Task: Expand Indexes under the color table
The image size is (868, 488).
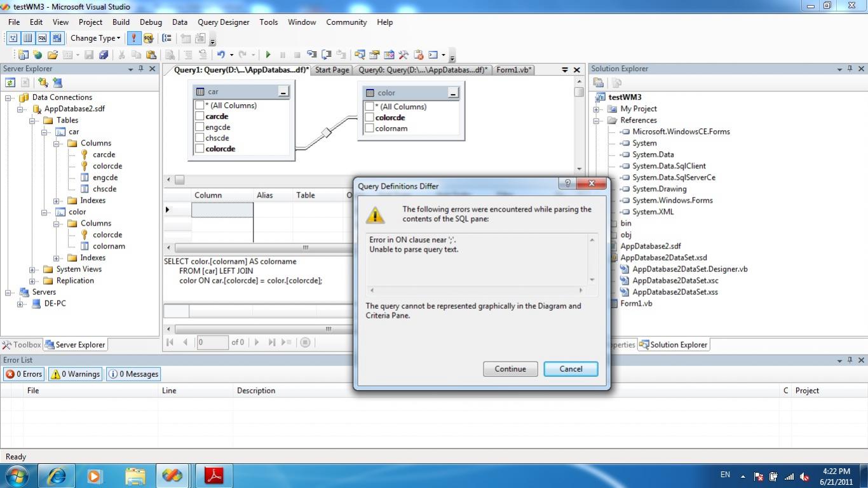Action: 57,258
